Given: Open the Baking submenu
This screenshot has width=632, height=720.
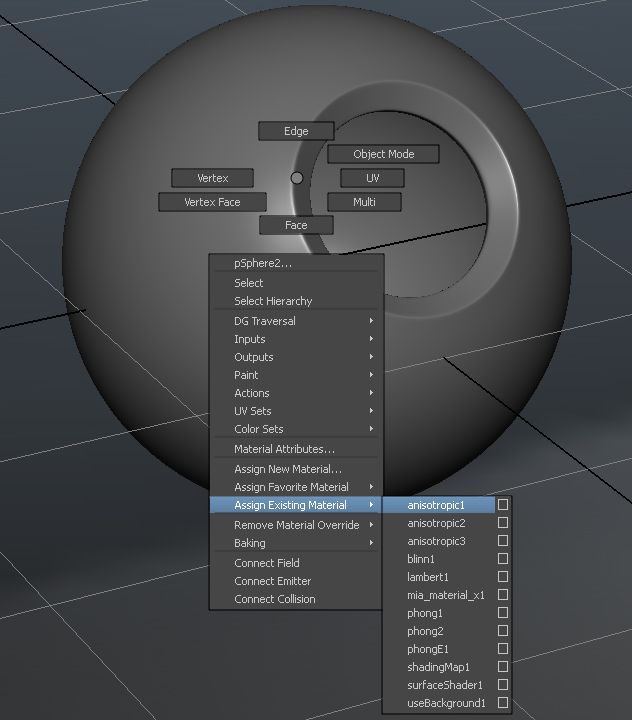Looking at the screenshot, I should (x=296, y=543).
